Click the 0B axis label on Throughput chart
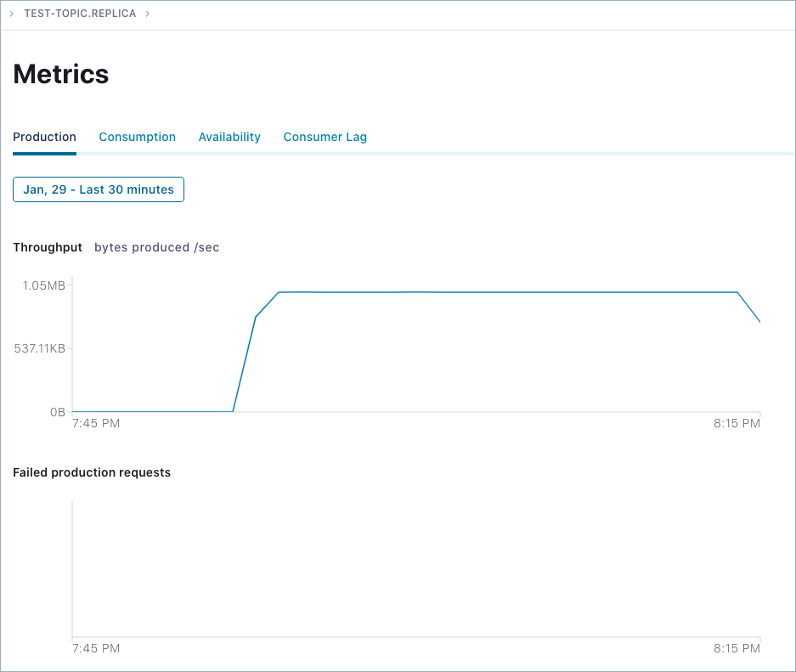Screen dimensions: 796x672 [58, 412]
